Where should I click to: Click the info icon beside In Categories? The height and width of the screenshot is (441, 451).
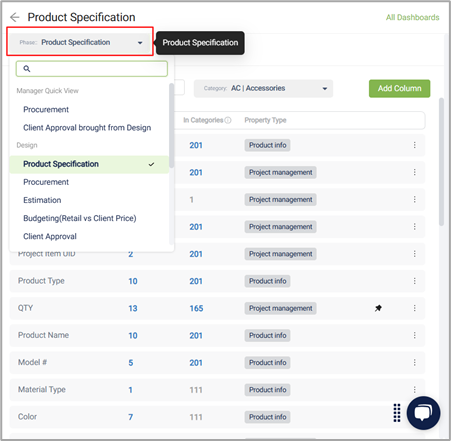(x=228, y=120)
